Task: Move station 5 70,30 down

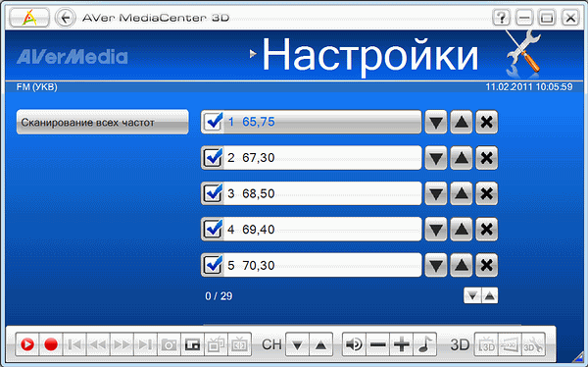Action: pos(436,265)
